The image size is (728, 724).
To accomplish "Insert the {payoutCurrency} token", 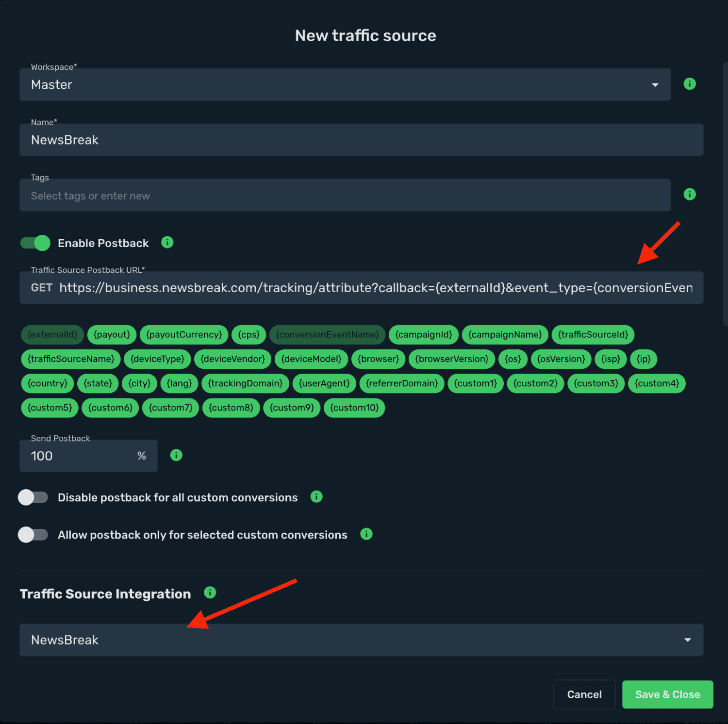I will pos(184,335).
